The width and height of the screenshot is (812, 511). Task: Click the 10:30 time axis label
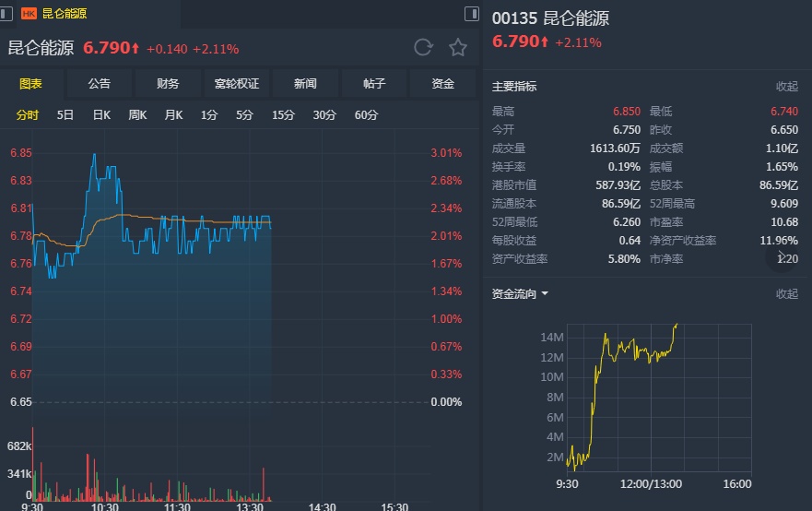click(x=105, y=506)
